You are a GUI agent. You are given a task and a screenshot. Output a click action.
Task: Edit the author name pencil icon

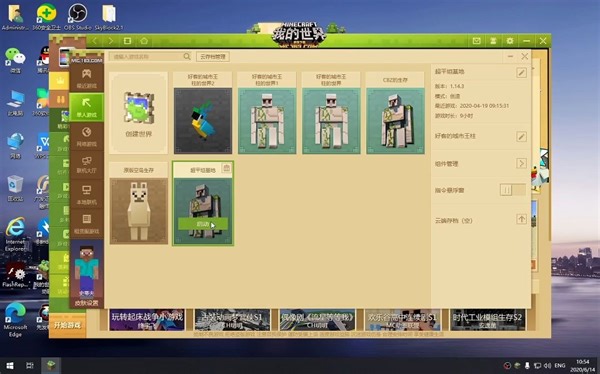pyautogui.click(x=521, y=136)
